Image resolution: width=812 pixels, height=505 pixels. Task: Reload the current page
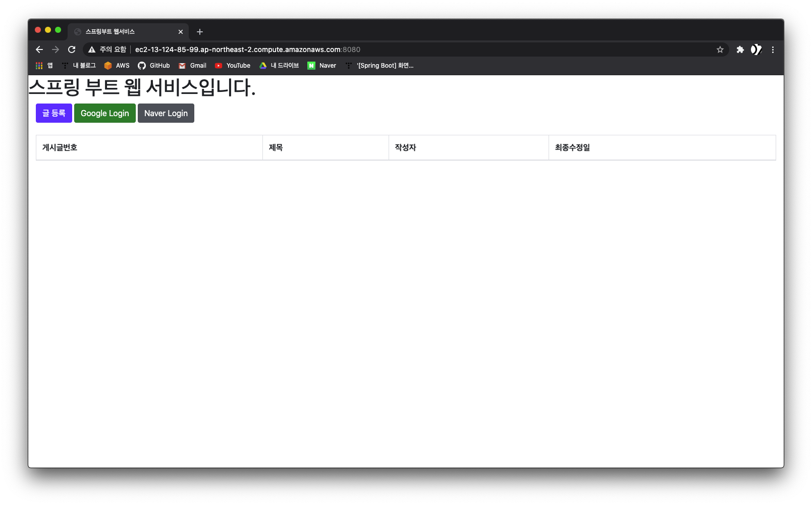point(72,49)
